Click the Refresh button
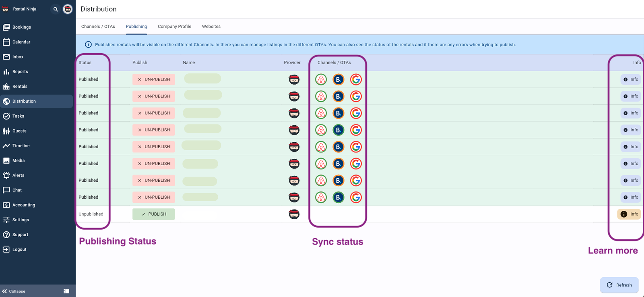The image size is (644, 297). click(619, 285)
